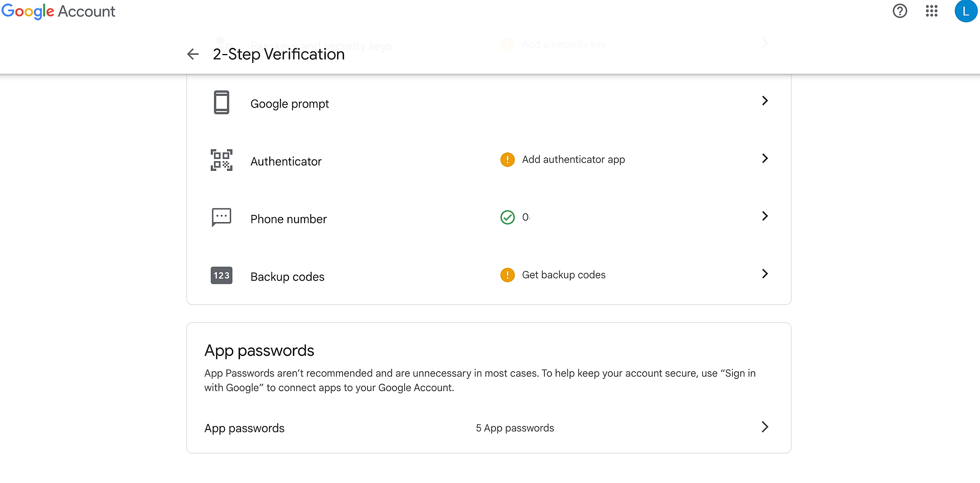
Task: Open the Google apps grid icon
Action: point(931,11)
